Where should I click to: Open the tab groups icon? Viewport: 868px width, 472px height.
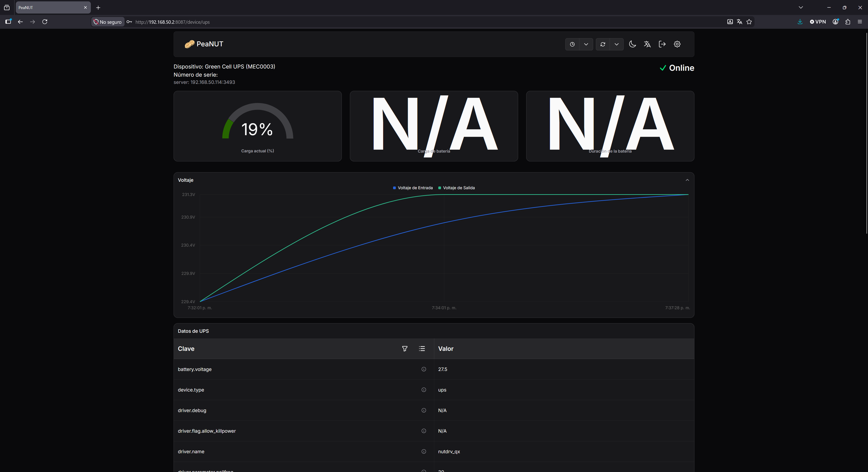[x=7, y=7]
